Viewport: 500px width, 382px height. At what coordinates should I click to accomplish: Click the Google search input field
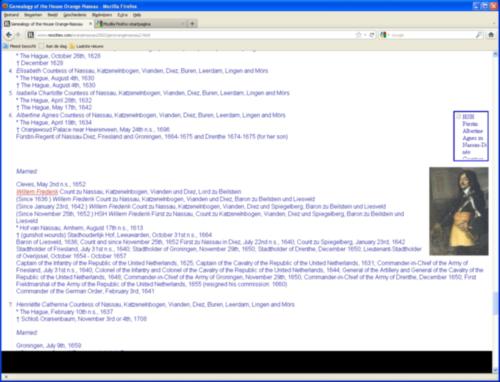click(432, 35)
